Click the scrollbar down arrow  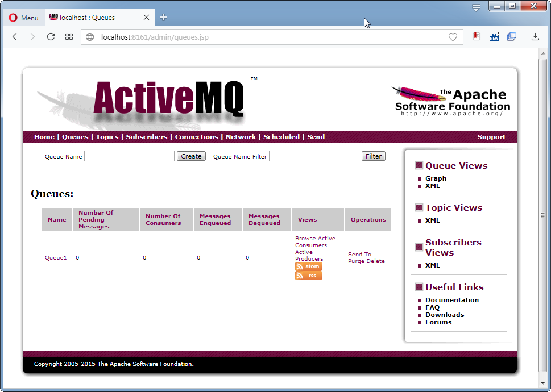click(543, 383)
